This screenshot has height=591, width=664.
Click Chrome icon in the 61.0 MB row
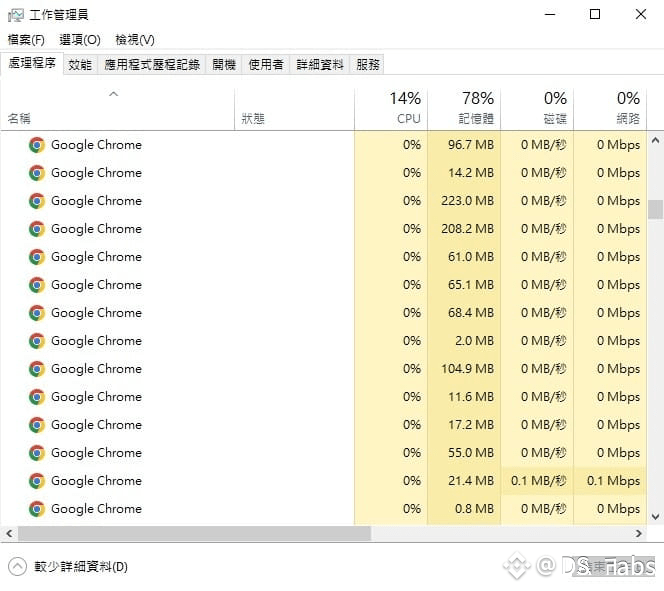(37, 257)
